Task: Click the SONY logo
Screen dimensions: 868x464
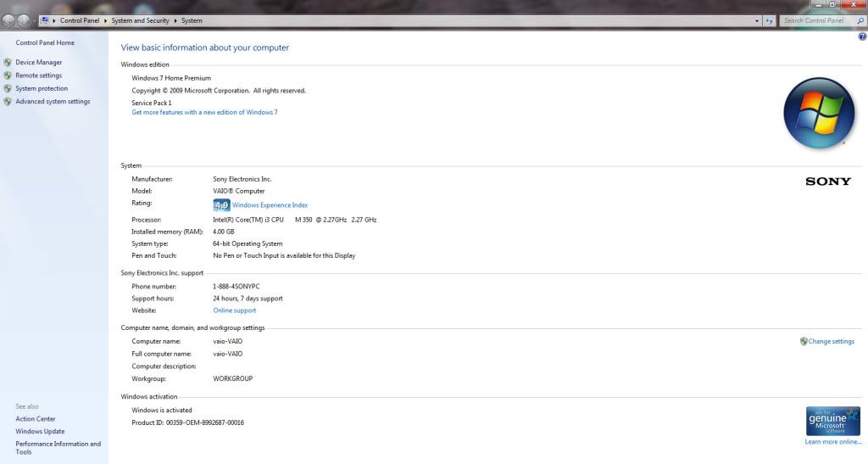Action: tap(828, 181)
